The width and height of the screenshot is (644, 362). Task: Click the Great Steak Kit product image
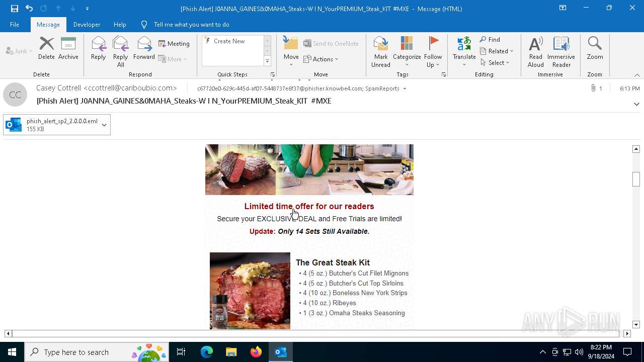[x=250, y=291]
